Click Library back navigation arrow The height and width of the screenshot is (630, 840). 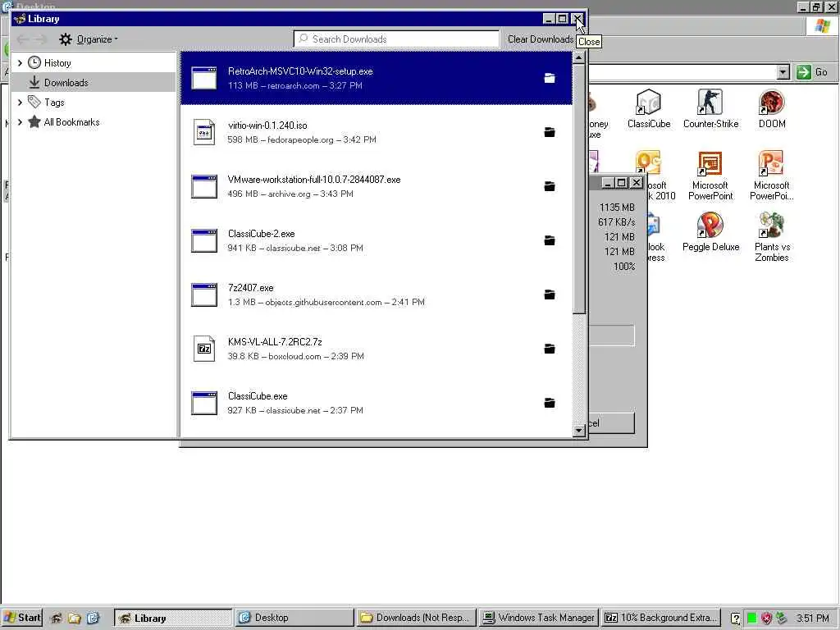(x=23, y=39)
